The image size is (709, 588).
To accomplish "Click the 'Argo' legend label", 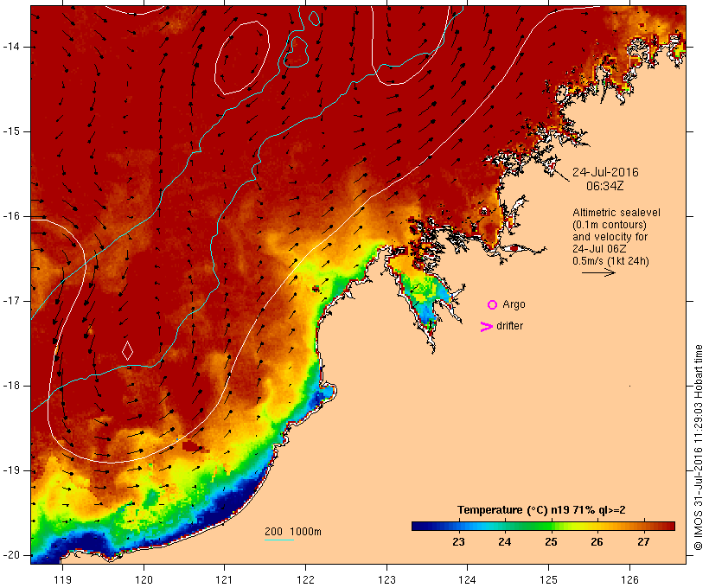I will [x=514, y=304].
